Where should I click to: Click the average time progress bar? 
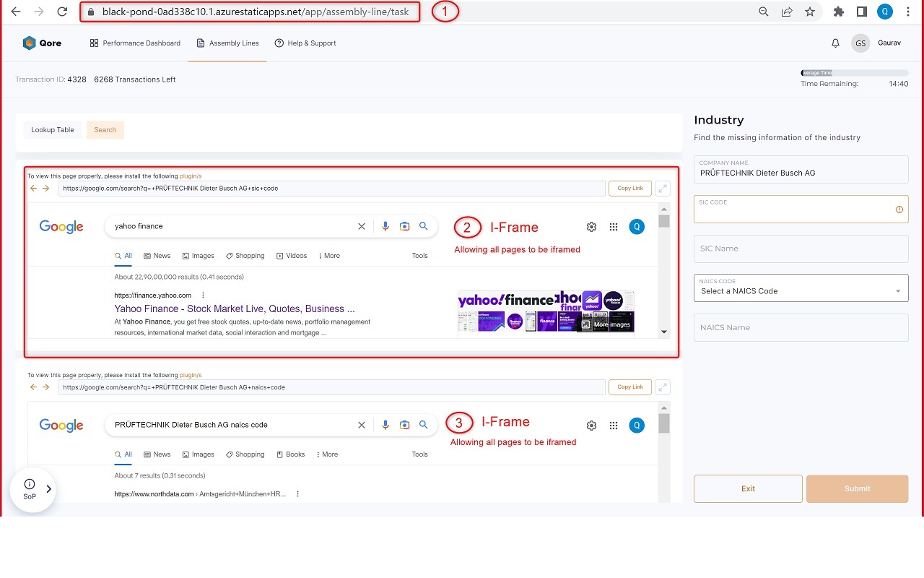click(x=854, y=73)
